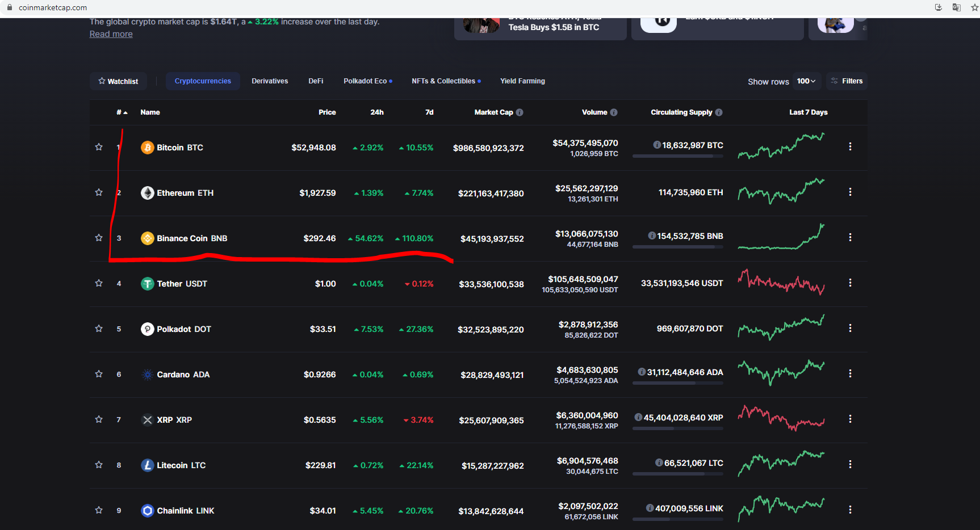This screenshot has height=530, width=980.
Task: Click info icon beside Litecoin circulating supply
Action: click(659, 463)
